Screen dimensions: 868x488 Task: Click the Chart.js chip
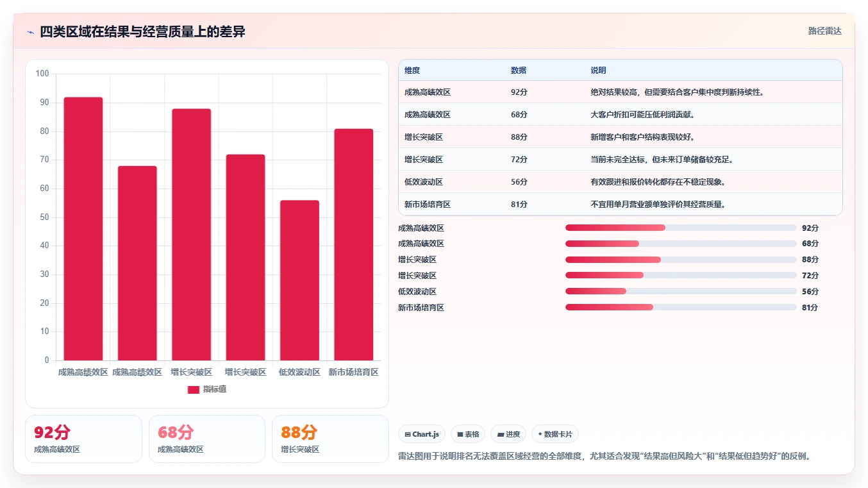422,434
